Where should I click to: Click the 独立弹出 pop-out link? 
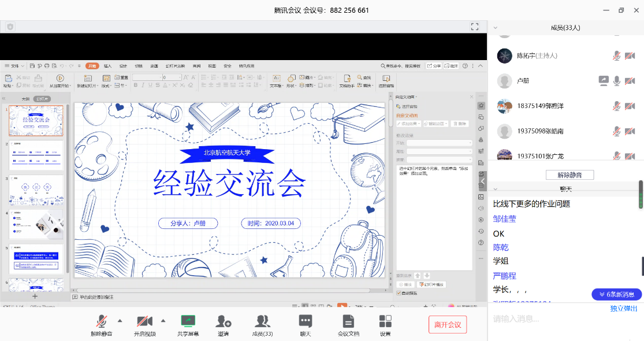click(624, 308)
